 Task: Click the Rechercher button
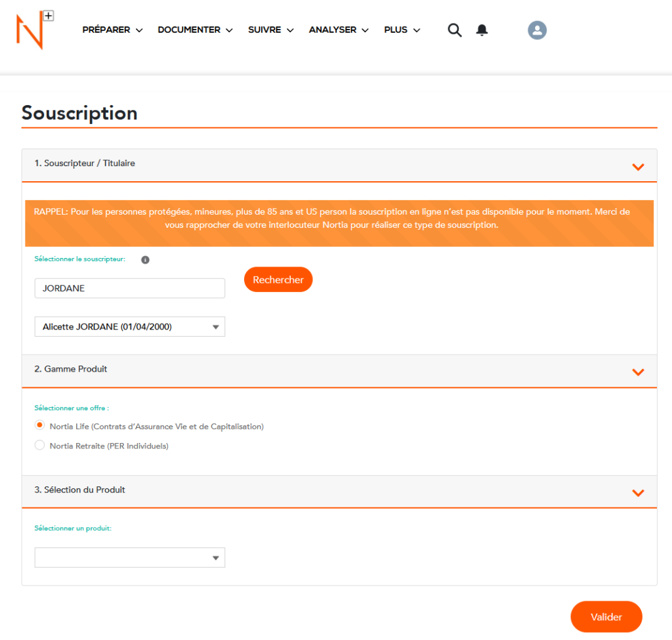click(x=278, y=280)
